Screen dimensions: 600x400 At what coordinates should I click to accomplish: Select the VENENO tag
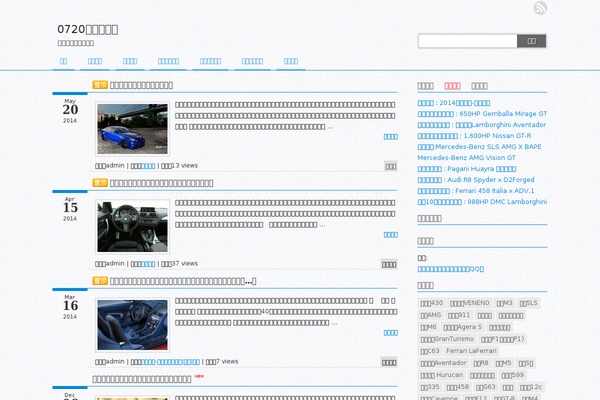(470, 303)
